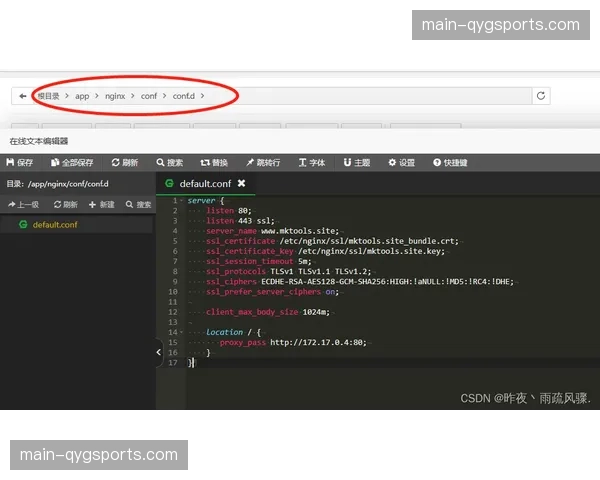Open the 字体 (Font) settings
Viewport: 600px width, 480px height.
click(x=312, y=162)
